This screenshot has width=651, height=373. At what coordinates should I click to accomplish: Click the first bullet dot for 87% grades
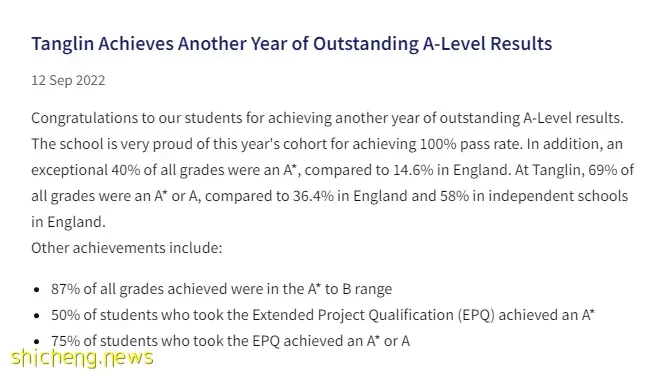tap(37, 290)
